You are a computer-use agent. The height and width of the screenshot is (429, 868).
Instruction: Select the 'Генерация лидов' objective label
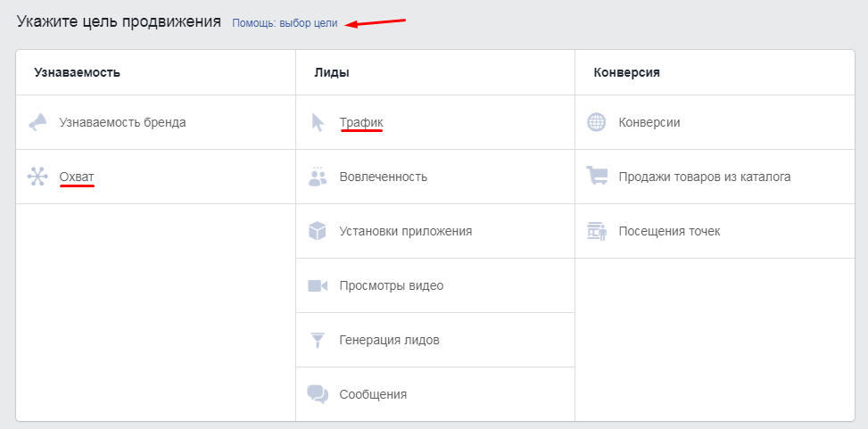click(389, 340)
